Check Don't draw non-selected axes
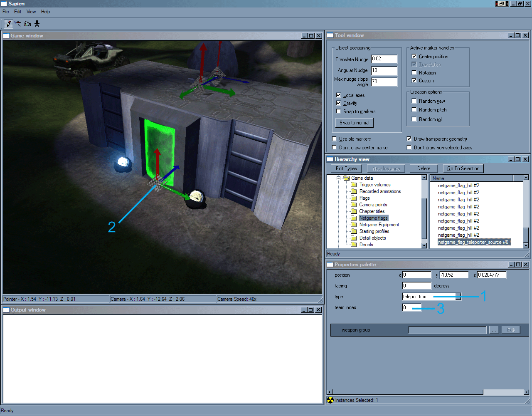The width and height of the screenshot is (532, 416). pyautogui.click(x=409, y=148)
